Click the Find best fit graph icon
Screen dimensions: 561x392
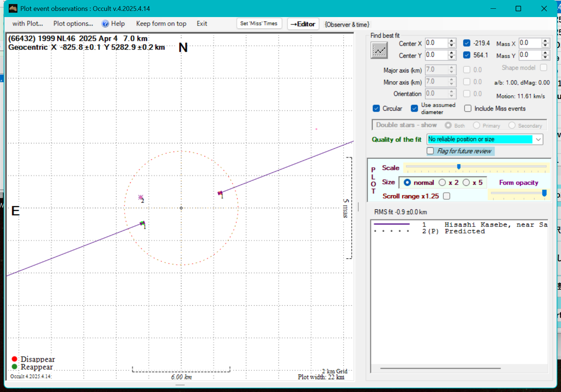point(379,50)
